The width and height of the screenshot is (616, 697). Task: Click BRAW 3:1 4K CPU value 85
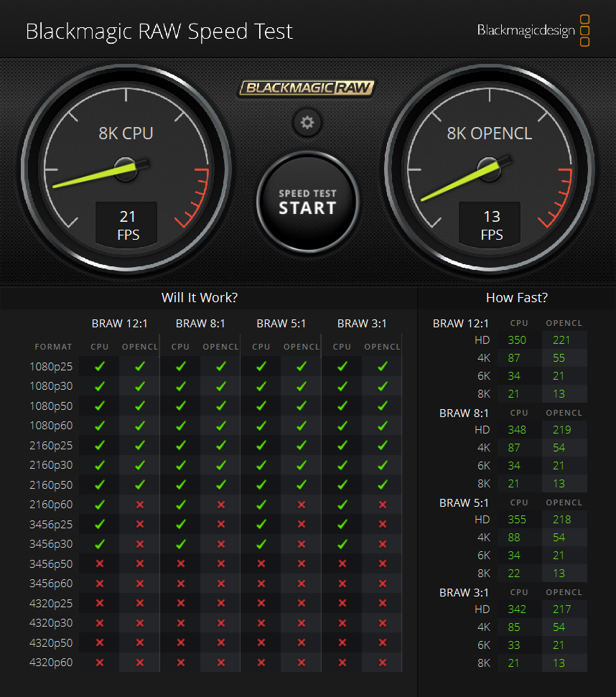514,627
